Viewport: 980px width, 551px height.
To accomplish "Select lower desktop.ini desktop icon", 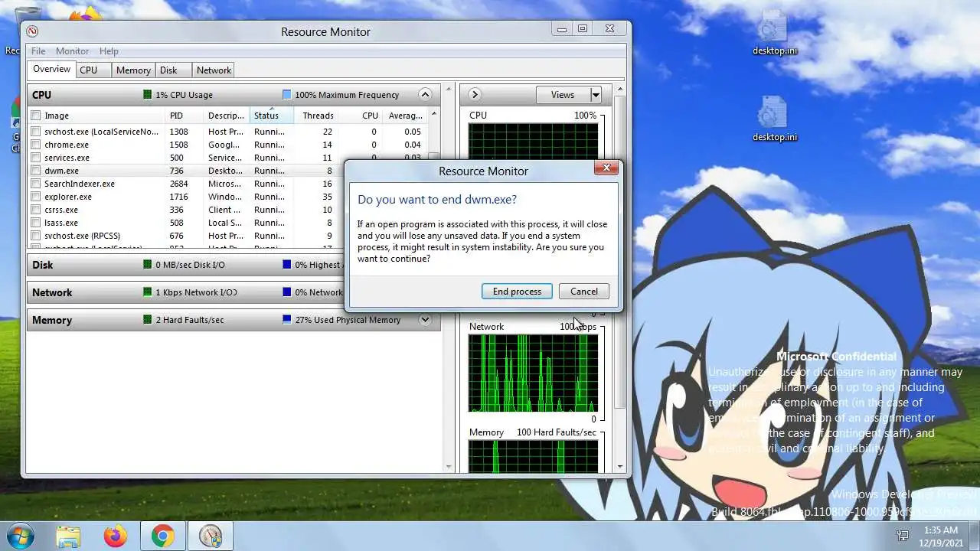I will 774,119.
